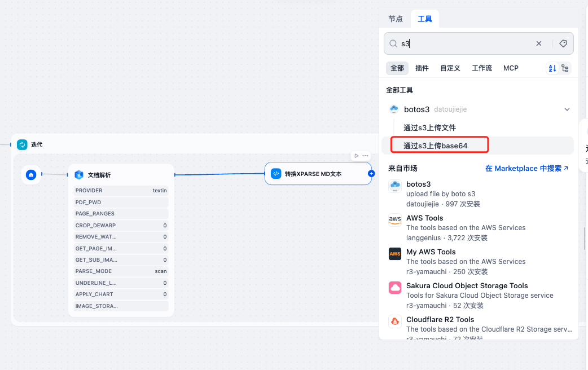This screenshot has width=588, height=370.
Task: Click the AWS Tools aws icon
Action: 394,220
